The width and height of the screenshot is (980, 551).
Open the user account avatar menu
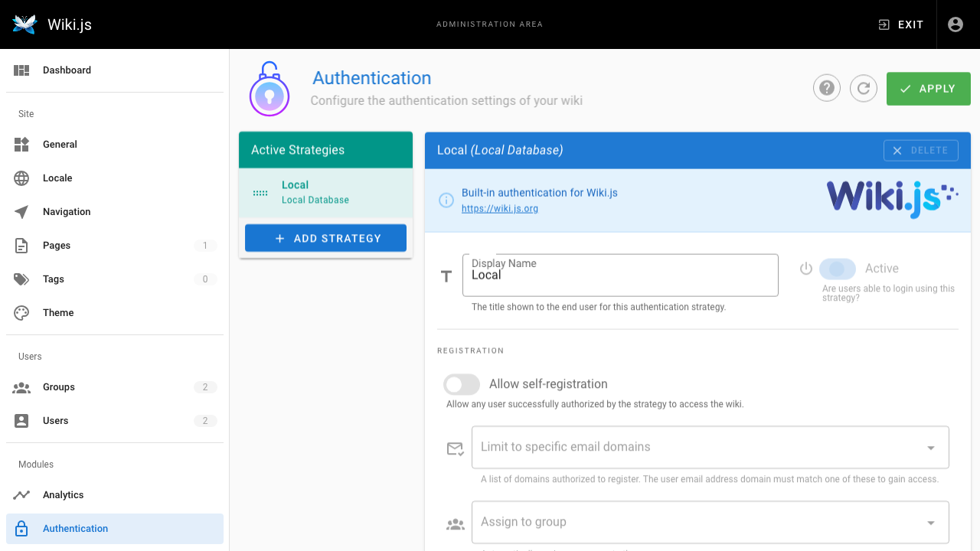click(955, 24)
